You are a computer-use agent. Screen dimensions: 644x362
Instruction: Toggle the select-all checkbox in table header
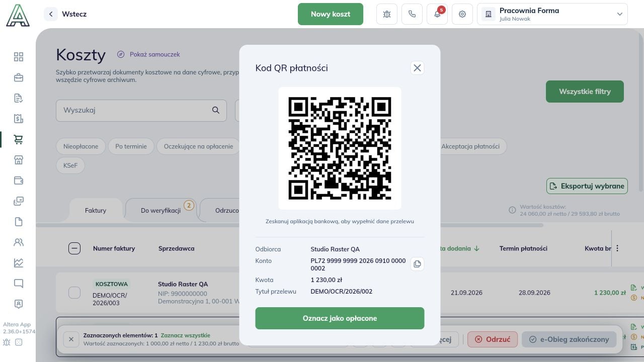tap(74, 248)
